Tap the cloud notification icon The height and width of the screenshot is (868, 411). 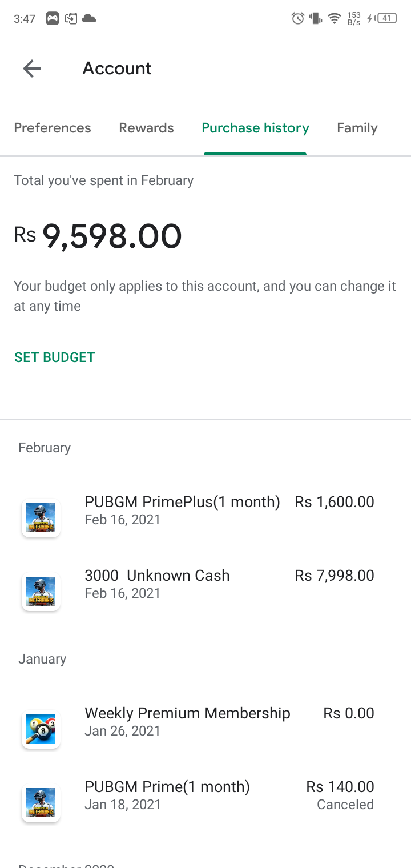click(x=89, y=18)
